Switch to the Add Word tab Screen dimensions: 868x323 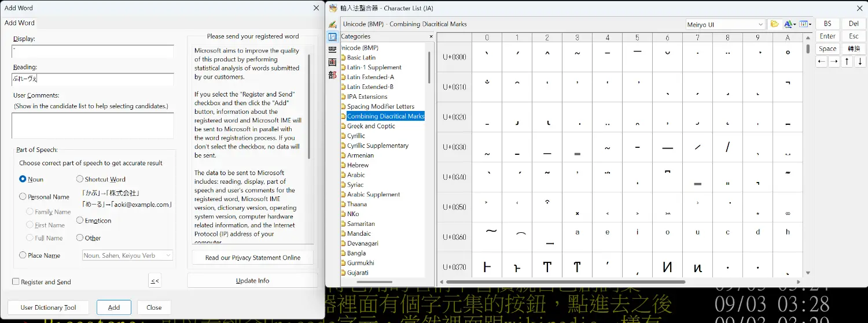(20, 23)
